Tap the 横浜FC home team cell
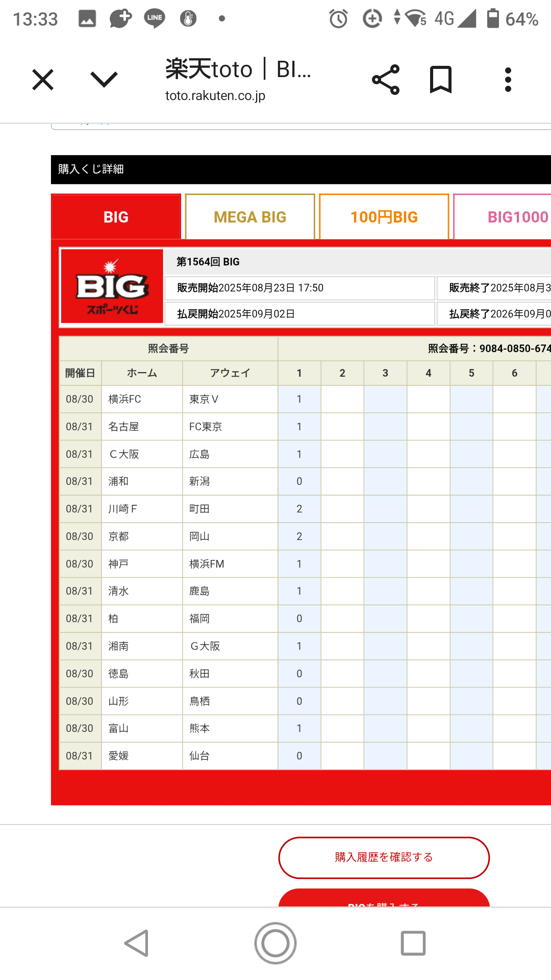Image resolution: width=551 pixels, height=980 pixels. (142, 399)
